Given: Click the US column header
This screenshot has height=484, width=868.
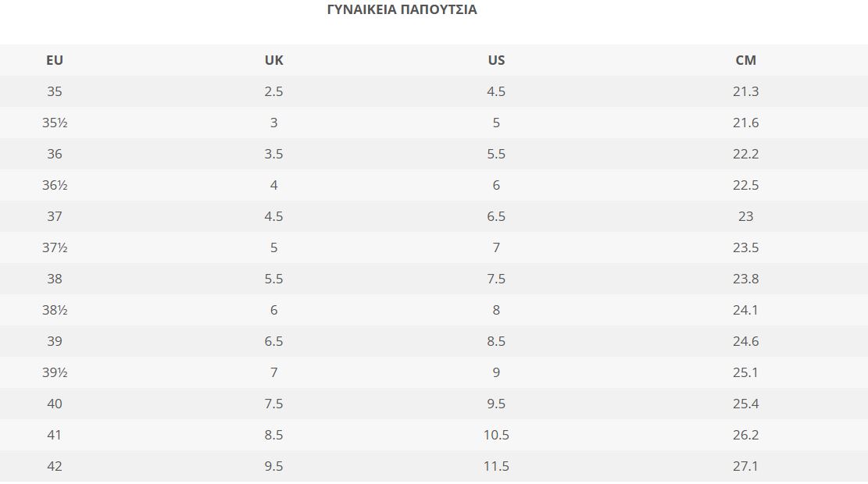Looking at the screenshot, I should click(496, 60).
